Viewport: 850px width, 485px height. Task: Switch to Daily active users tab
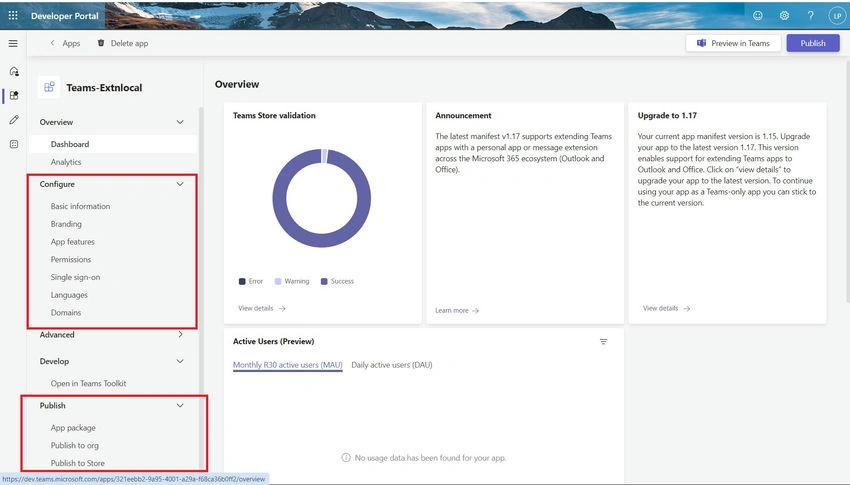[x=392, y=365]
